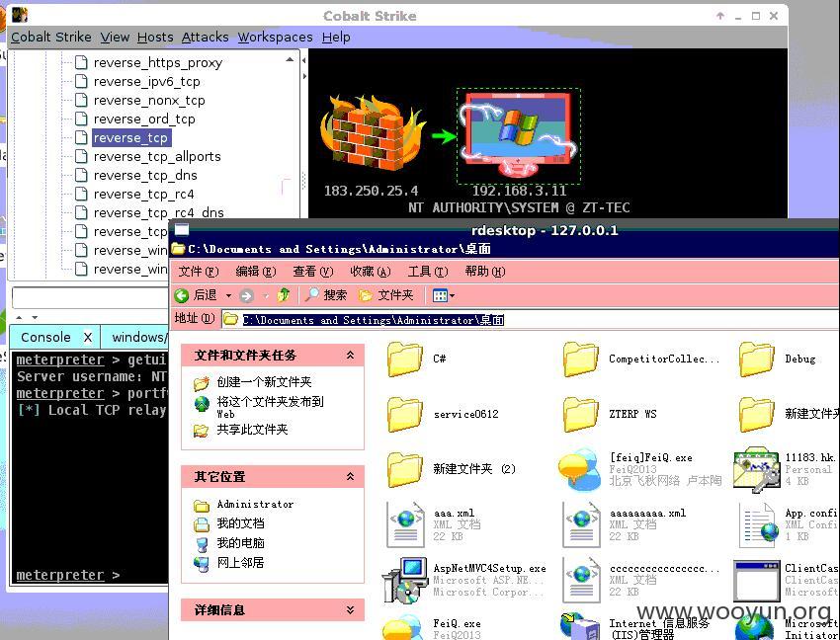840x640 pixels.
Task: Select reverse_tcp_rc4 in payload tree
Action: tap(143, 194)
